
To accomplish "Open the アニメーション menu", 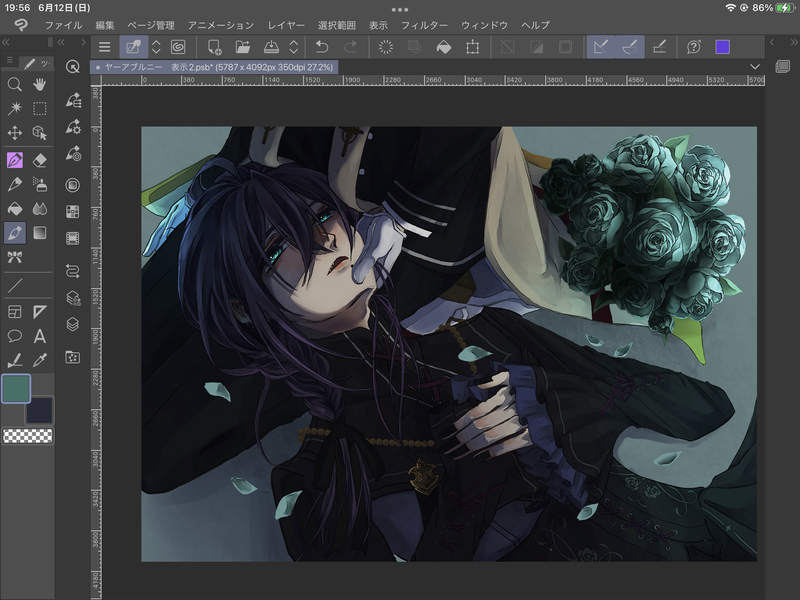I will point(220,25).
